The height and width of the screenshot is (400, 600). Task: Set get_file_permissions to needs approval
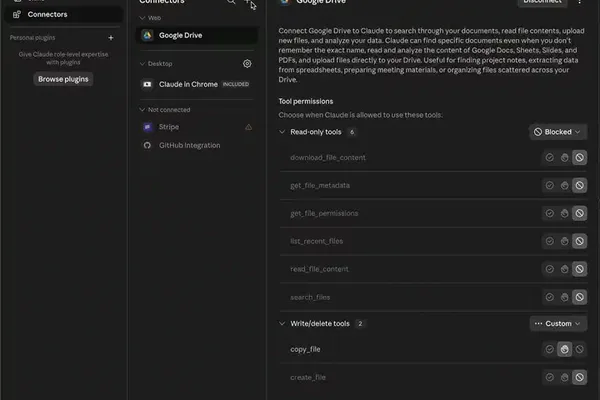564,214
